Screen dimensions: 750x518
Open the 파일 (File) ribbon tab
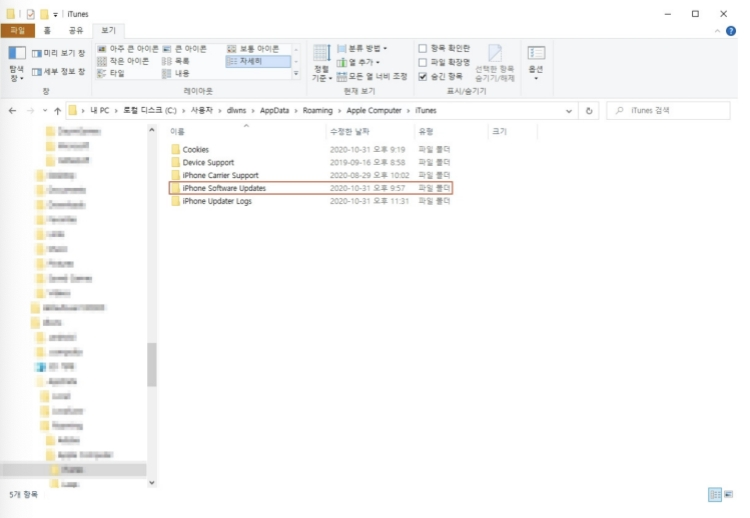coord(18,30)
